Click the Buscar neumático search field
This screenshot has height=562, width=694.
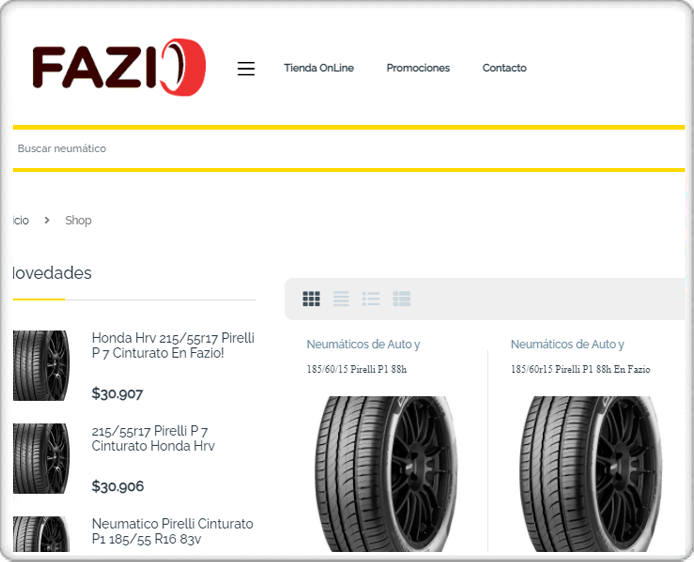click(300, 149)
